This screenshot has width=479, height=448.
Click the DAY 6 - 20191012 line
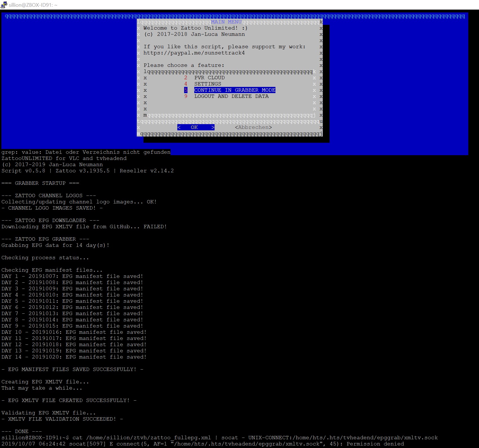tap(72, 308)
